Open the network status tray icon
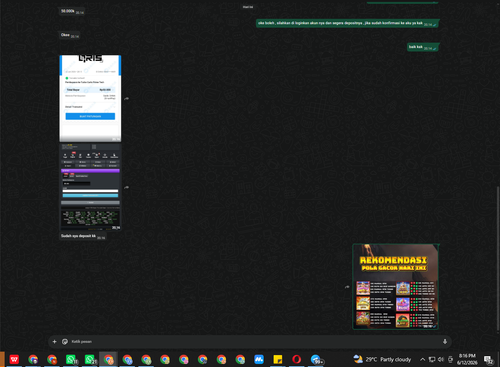Screen dimensions: 500x367 (432, 359)
